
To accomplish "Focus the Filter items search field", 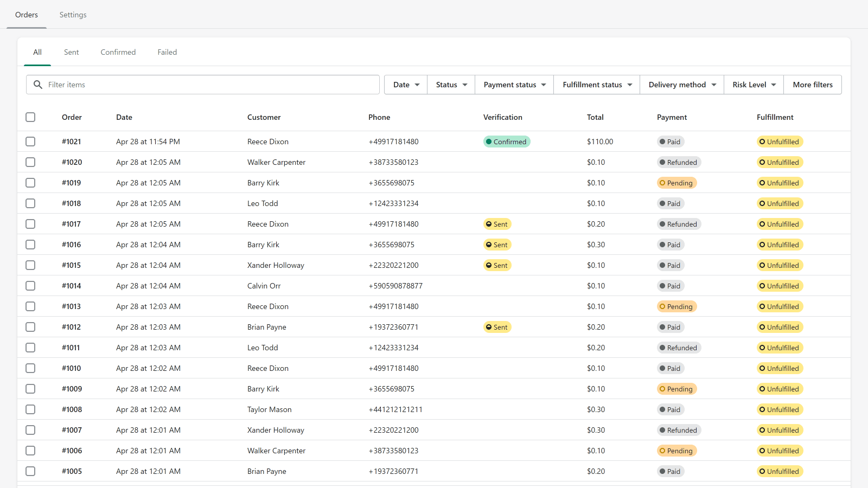I will [x=212, y=85].
